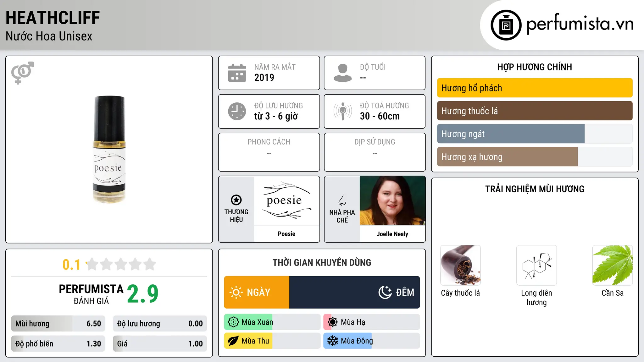Open the Poesie brand name link
Screen dimensions: 644x362
tap(286, 234)
